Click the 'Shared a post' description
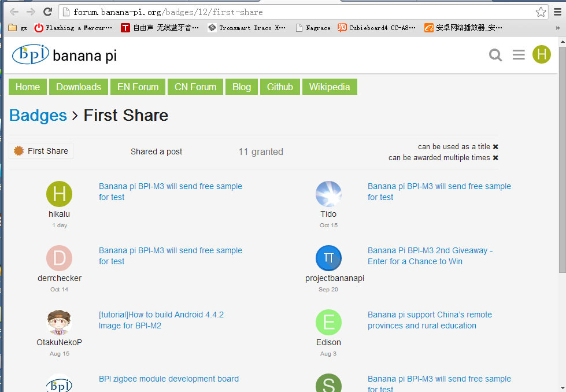 coord(156,151)
